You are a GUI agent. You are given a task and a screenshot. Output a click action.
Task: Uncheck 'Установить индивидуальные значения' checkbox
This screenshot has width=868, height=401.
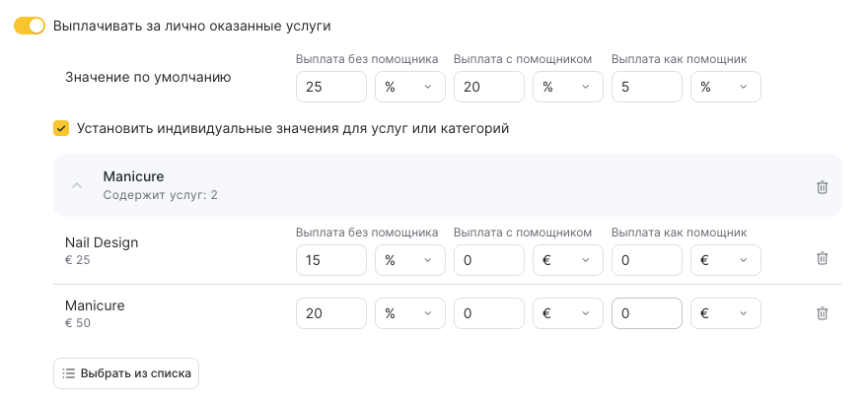[61, 128]
